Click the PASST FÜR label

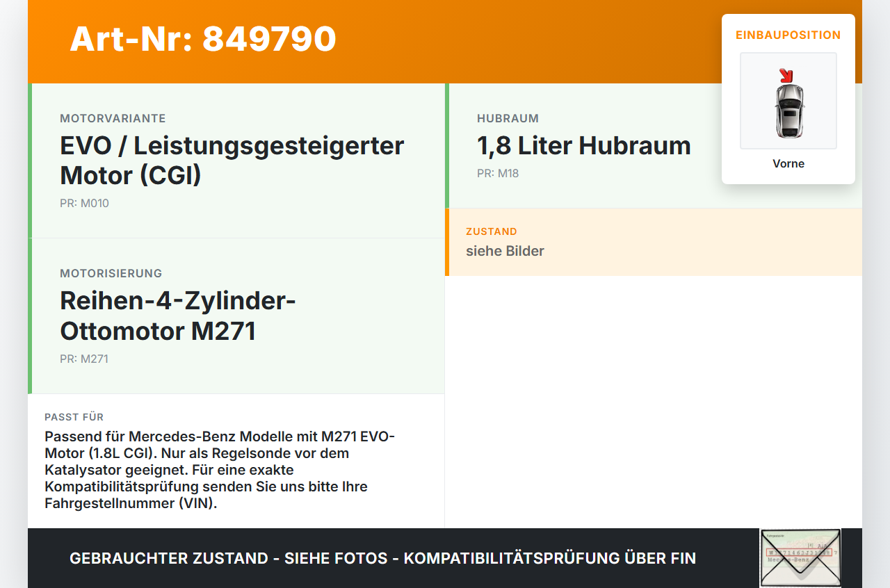tap(74, 417)
